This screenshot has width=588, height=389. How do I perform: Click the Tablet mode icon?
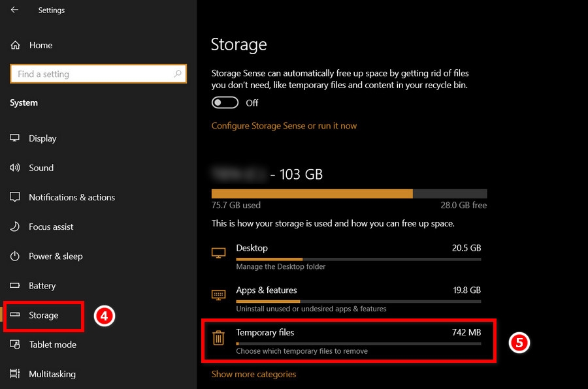coord(14,345)
